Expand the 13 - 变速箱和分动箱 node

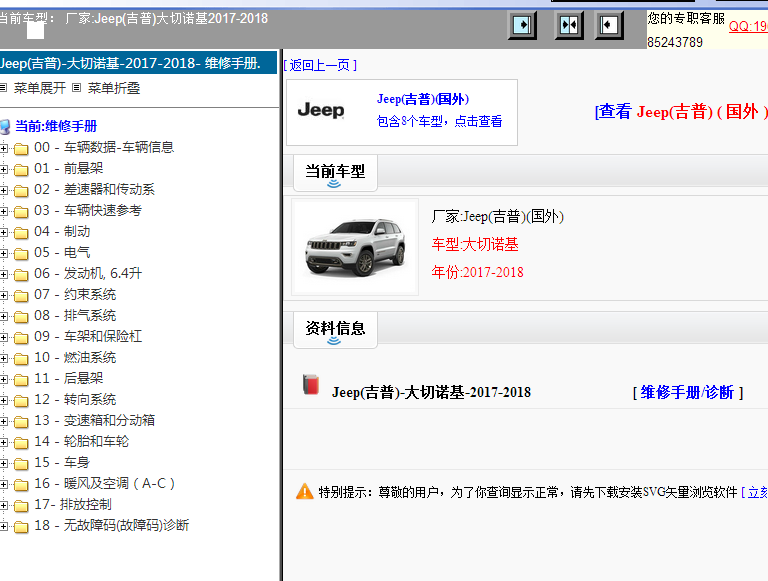pyautogui.click(x=3, y=421)
